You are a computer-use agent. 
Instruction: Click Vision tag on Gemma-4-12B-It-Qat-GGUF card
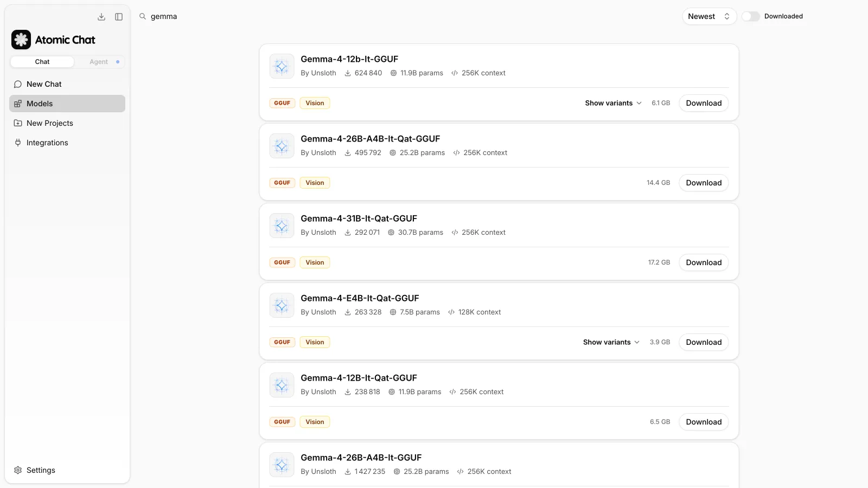pyautogui.click(x=315, y=422)
